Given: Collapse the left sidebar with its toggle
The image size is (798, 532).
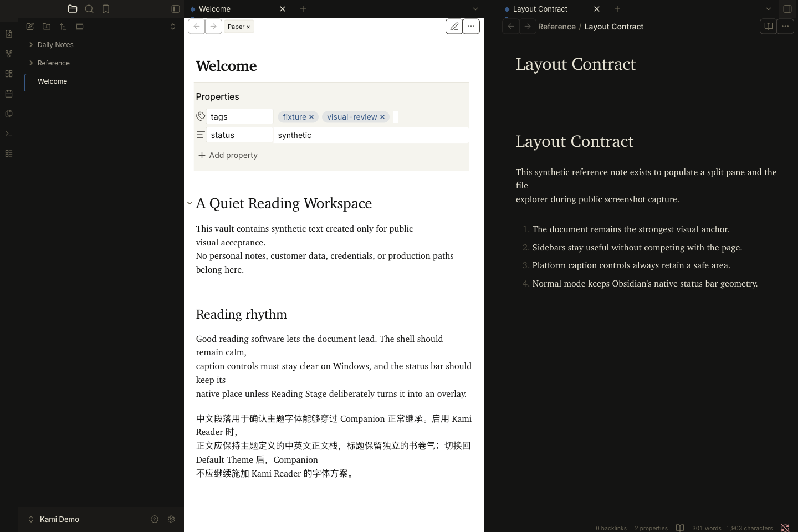Looking at the screenshot, I should point(176,9).
